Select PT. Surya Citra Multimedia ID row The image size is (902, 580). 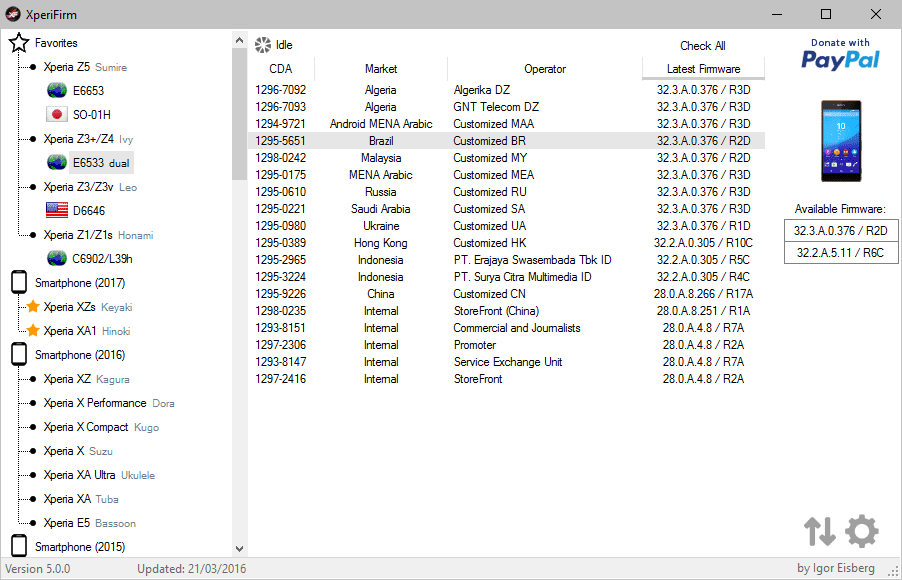pyautogui.click(x=506, y=277)
